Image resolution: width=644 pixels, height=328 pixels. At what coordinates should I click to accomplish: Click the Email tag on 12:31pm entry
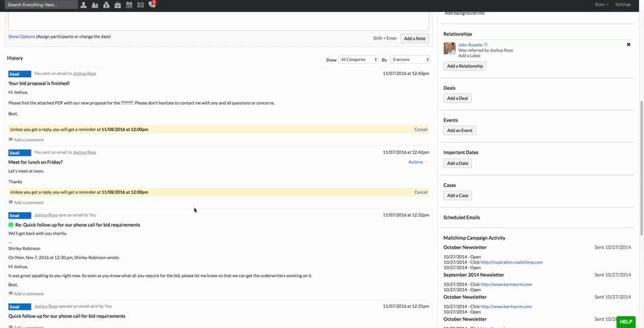(x=19, y=307)
